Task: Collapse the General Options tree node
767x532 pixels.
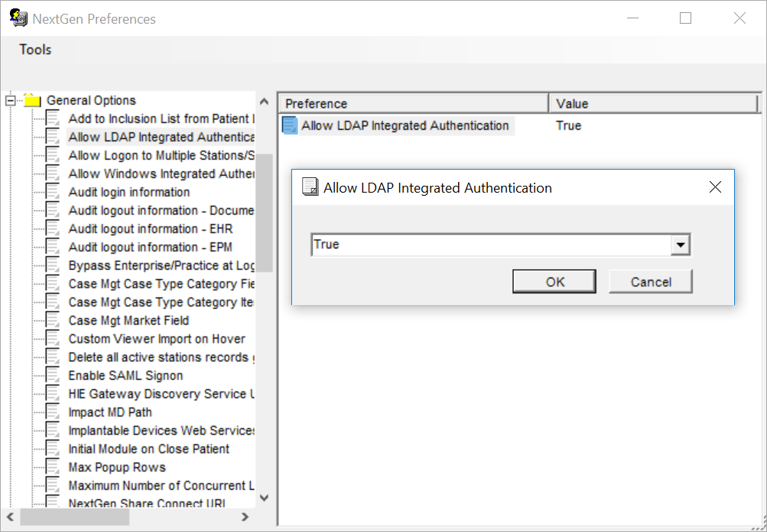Action: click(x=10, y=101)
